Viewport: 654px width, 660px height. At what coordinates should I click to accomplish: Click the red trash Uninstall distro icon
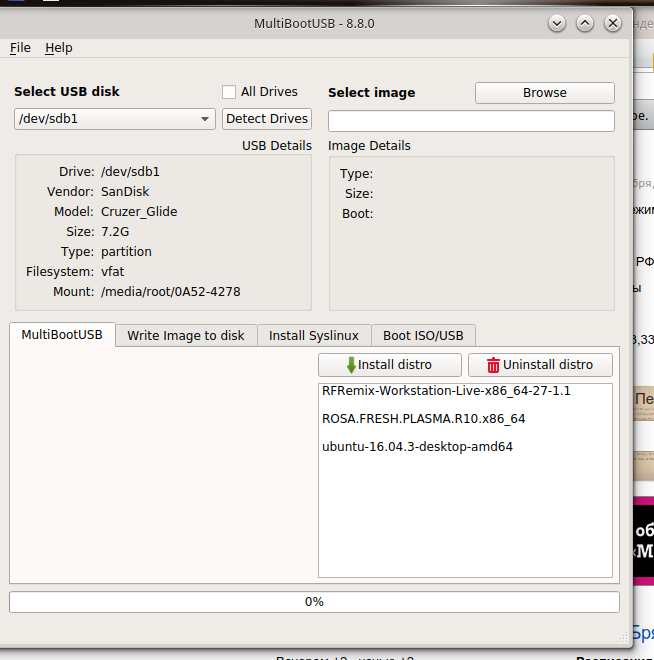[492, 365]
